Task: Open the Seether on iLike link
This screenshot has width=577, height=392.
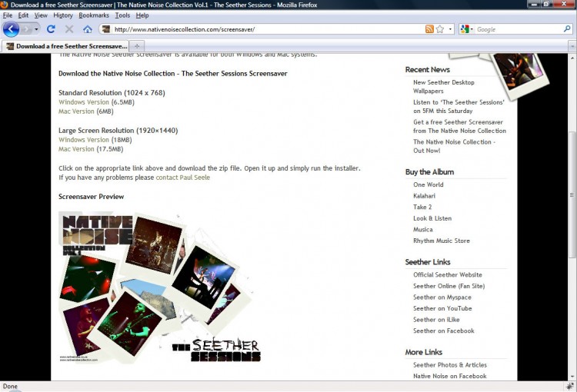Action: pos(436,320)
